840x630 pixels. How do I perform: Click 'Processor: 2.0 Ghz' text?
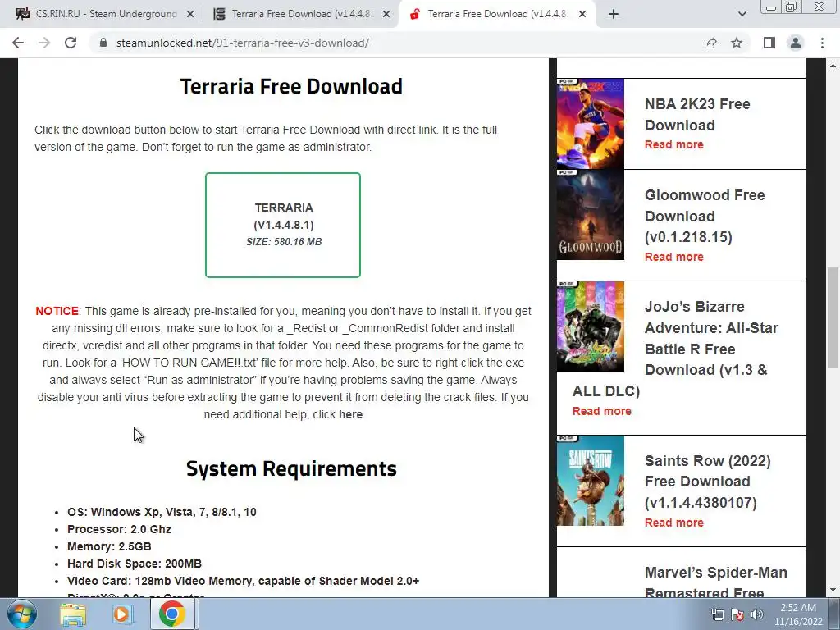pyautogui.click(x=119, y=529)
